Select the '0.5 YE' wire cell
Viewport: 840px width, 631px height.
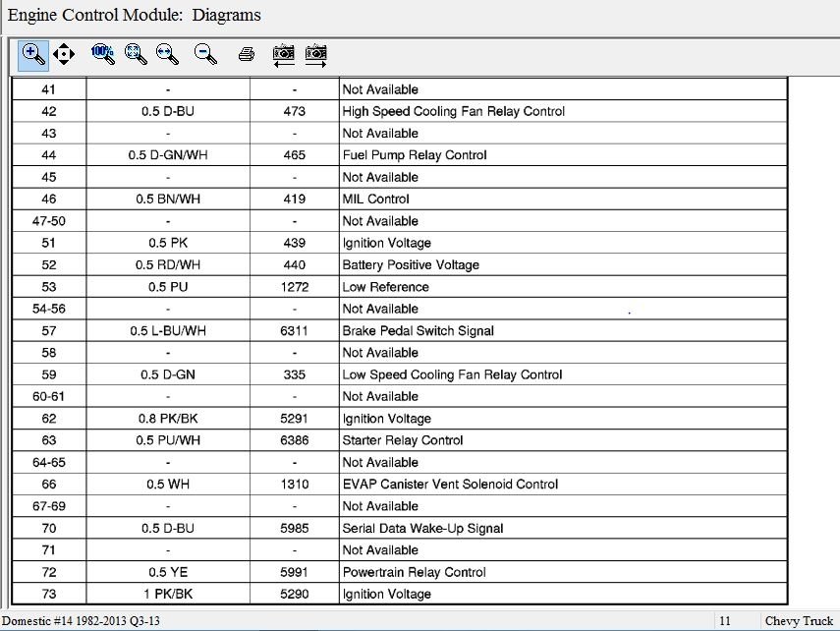168,572
